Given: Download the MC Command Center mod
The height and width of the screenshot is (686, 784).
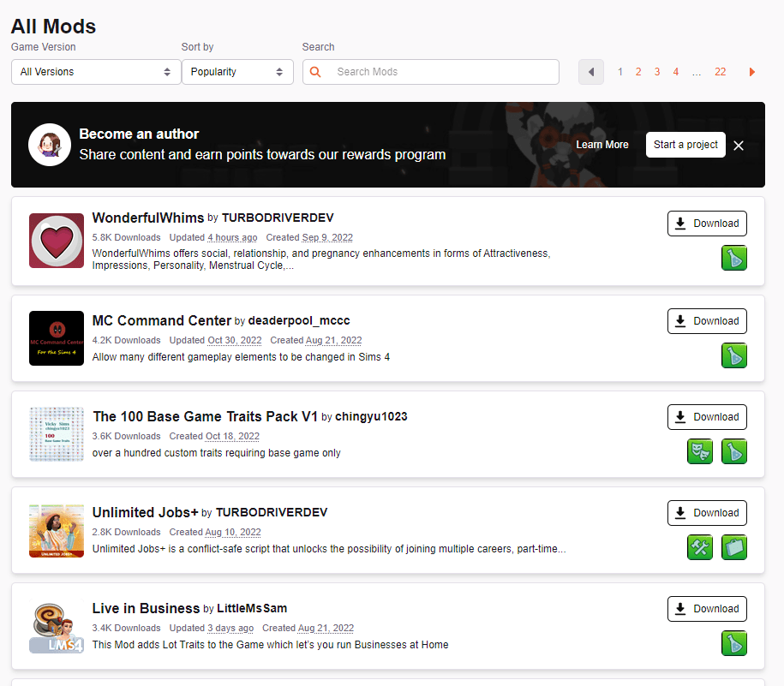Looking at the screenshot, I should pos(707,321).
